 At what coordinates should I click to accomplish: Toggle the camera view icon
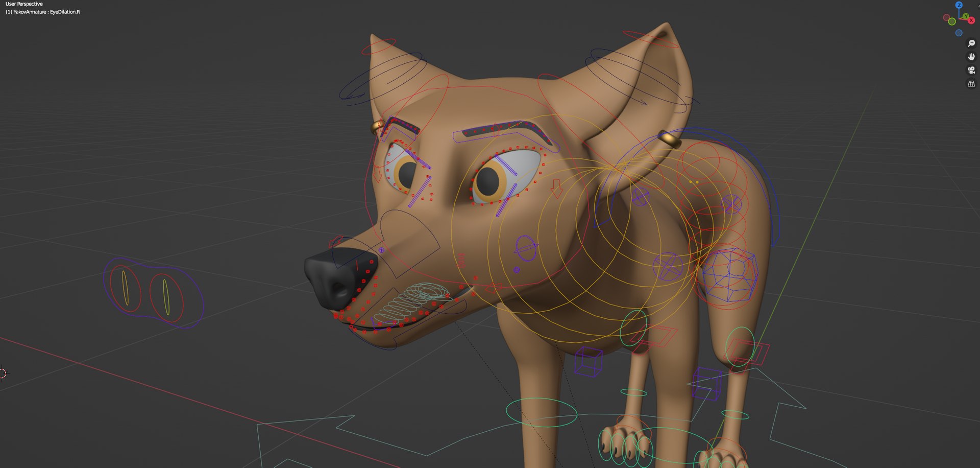pyautogui.click(x=971, y=70)
